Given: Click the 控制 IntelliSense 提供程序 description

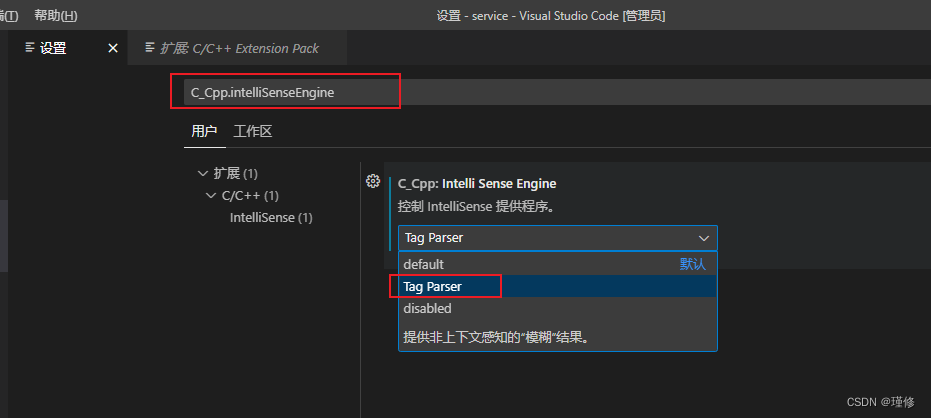Looking at the screenshot, I should [476, 207].
